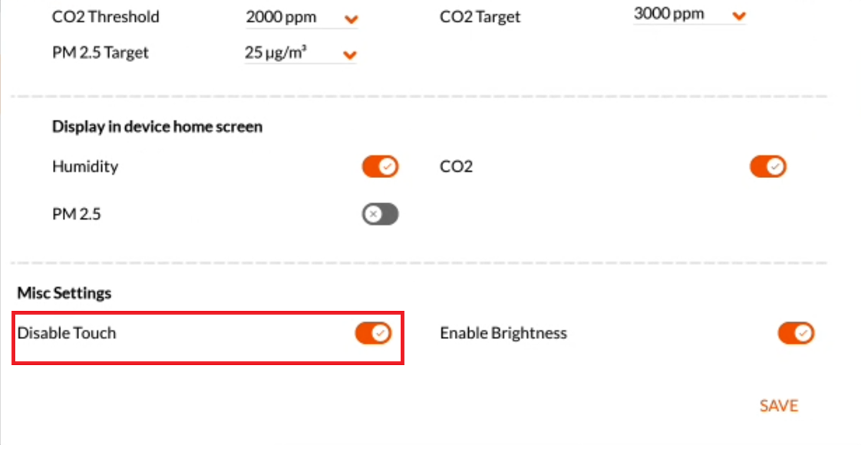Click the "Disable Touch" label text

(67, 333)
